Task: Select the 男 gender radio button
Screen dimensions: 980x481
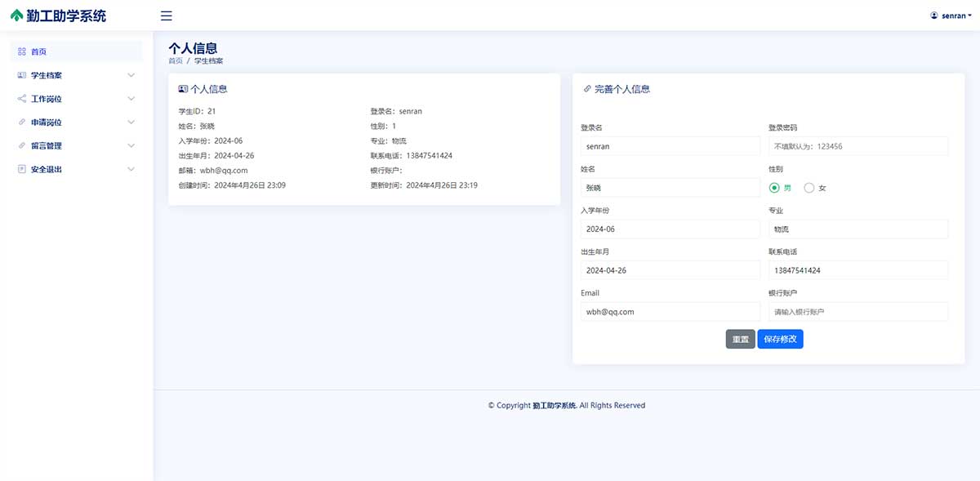Action: click(x=774, y=188)
